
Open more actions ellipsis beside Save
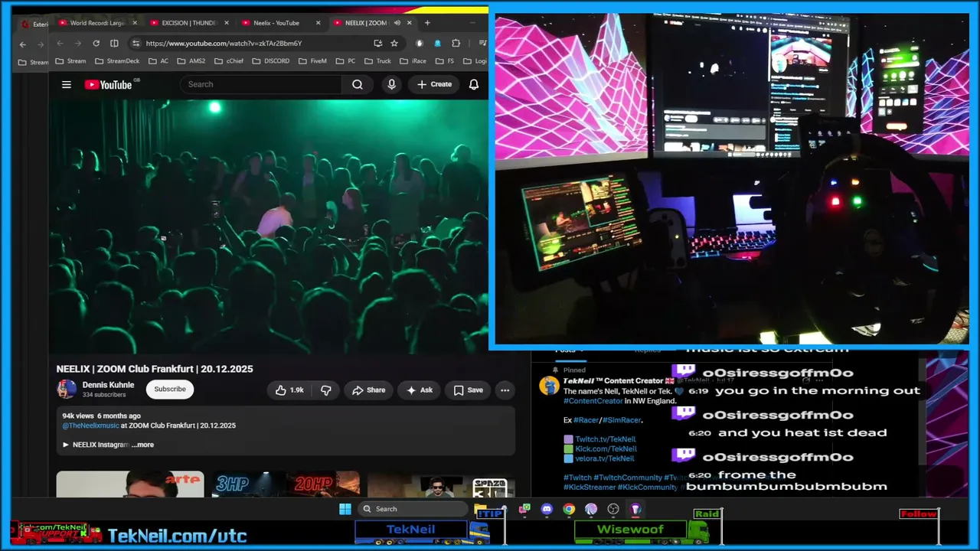pyautogui.click(x=505, y=390)
